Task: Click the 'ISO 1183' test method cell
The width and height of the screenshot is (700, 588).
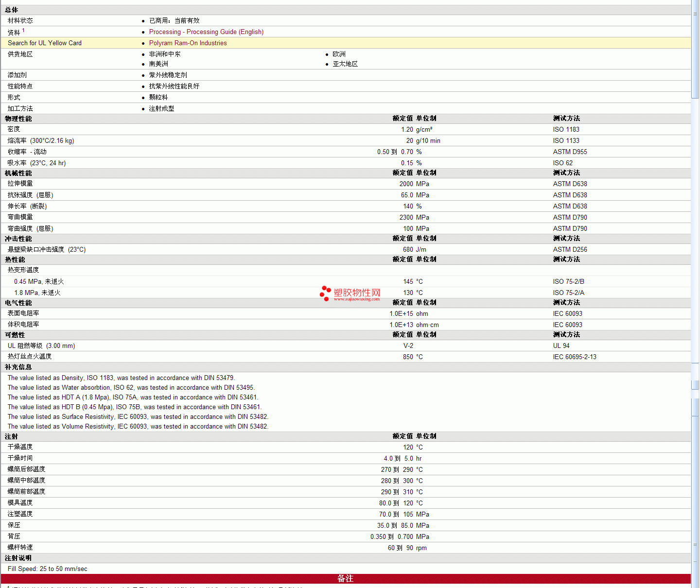Action: click(x=566, y=129)
